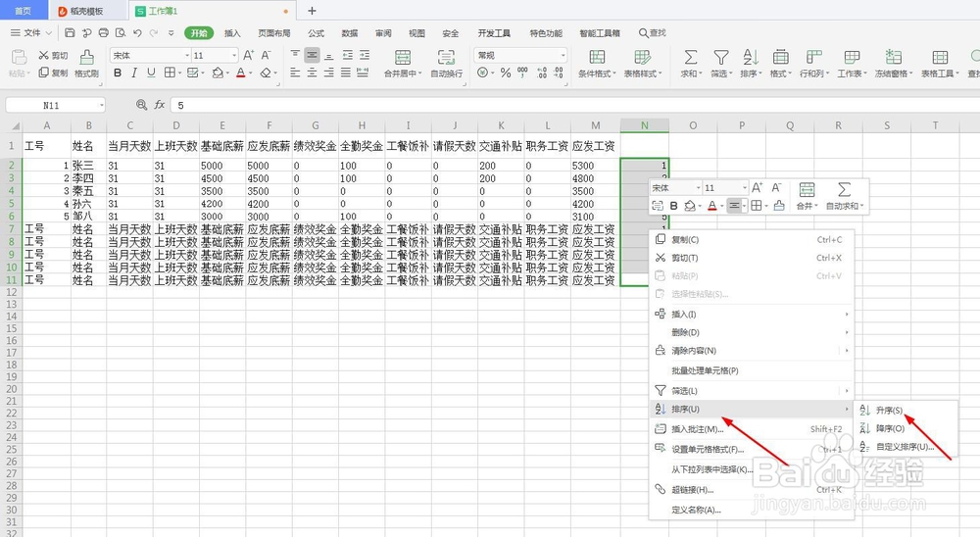Open the 文件 menu dropdown
The width and height of the screenshot is (980, 537).
coord(31,32)
